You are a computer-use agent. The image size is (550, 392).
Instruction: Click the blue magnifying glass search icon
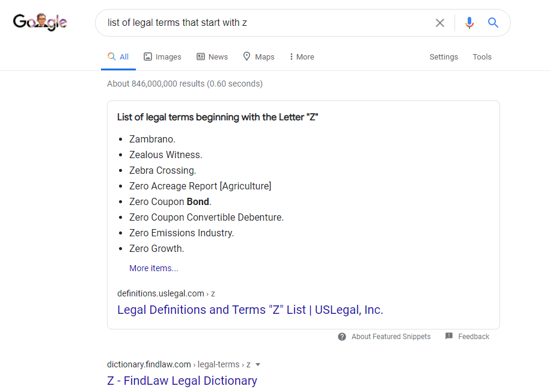(x=493, y=23)
